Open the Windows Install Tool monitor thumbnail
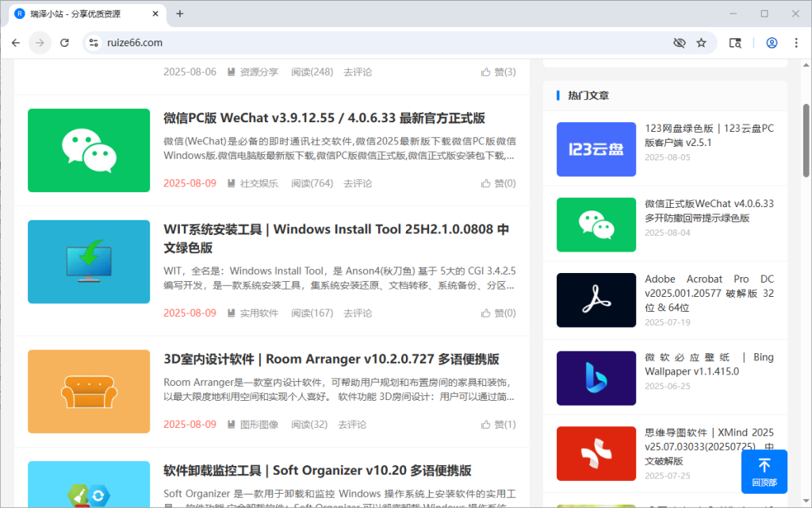812x508 pixels. (x=89, y=262)
